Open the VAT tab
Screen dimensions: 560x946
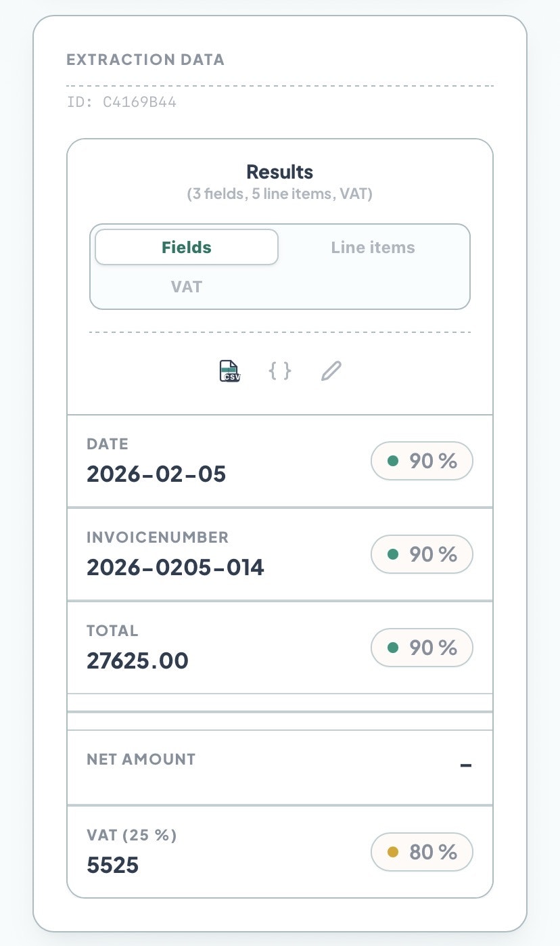pos(187,286)
